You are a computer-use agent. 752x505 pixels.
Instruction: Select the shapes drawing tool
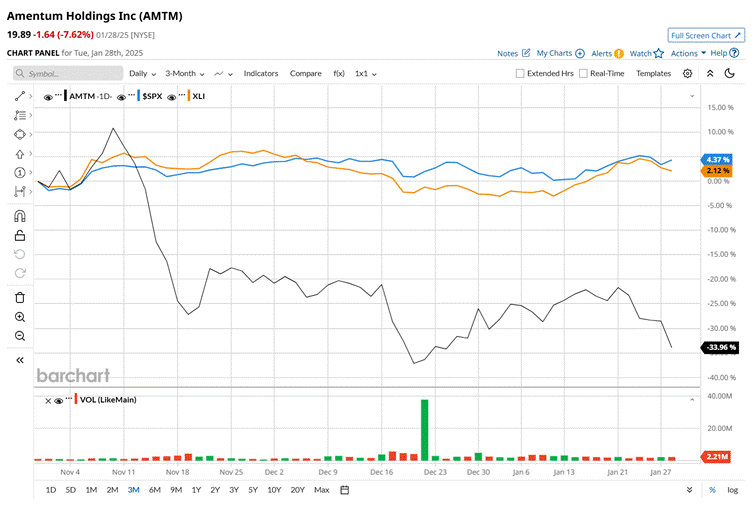pos(20,134)
